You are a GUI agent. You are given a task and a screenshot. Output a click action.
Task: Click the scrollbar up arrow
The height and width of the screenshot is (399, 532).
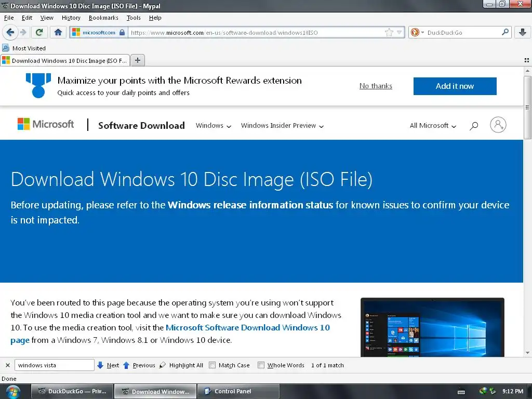pos(527,71)
